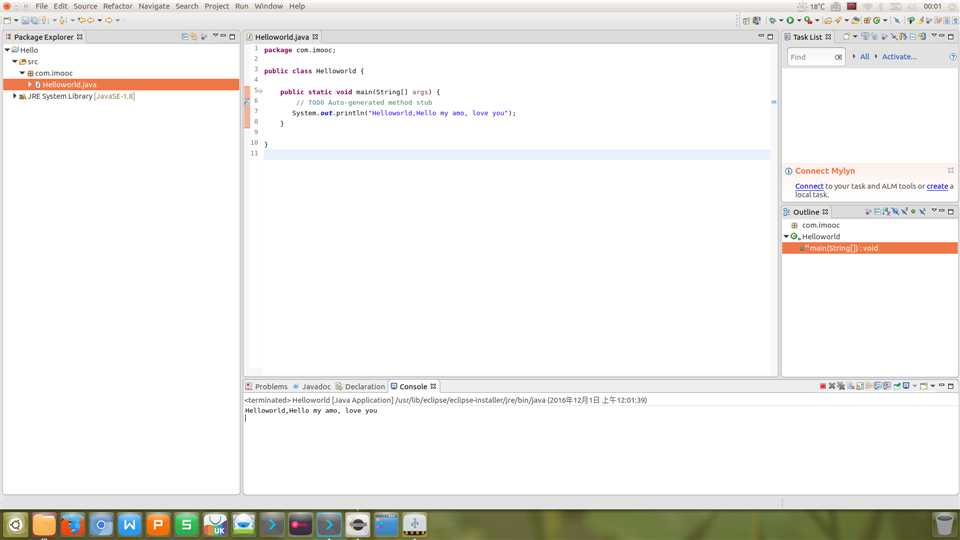Open the Source menu
The height and width of the screenshot is (540, 960).
pyautogui.click(x=85, y=6)
